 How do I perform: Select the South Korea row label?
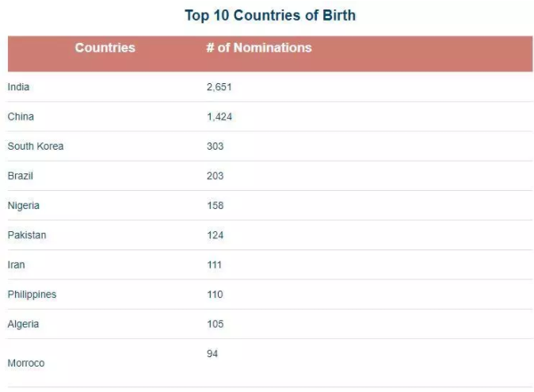click(x=36, y=147)
